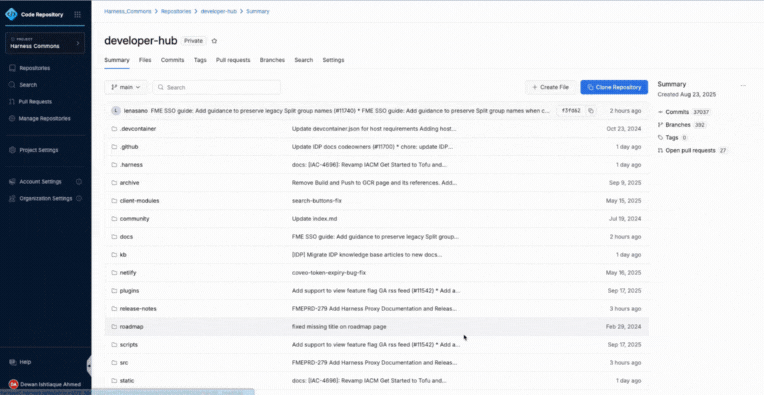The image size is (764, 395).
Task: Collapse the sidebar using the edge handle
Action: (89, 365)
